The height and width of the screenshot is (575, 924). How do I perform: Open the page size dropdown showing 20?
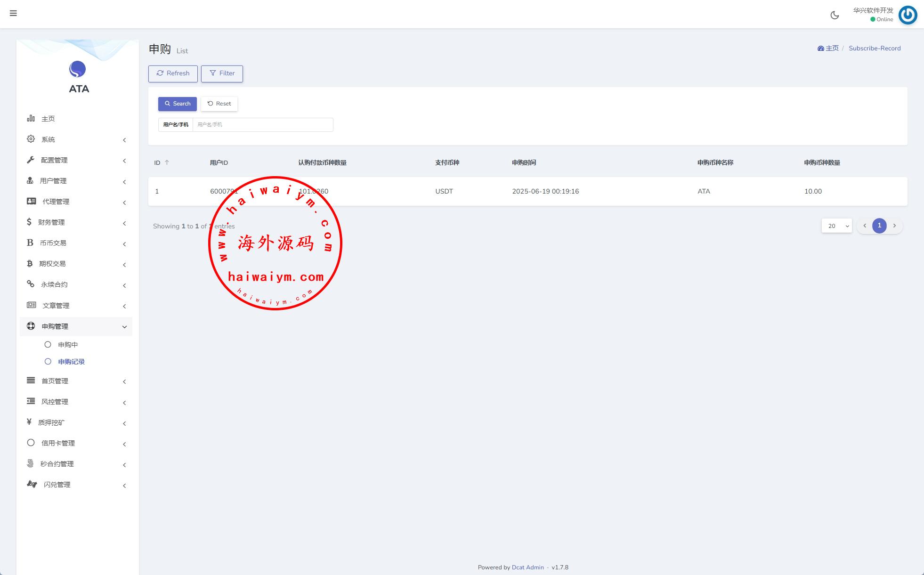(x=836, y=226)
